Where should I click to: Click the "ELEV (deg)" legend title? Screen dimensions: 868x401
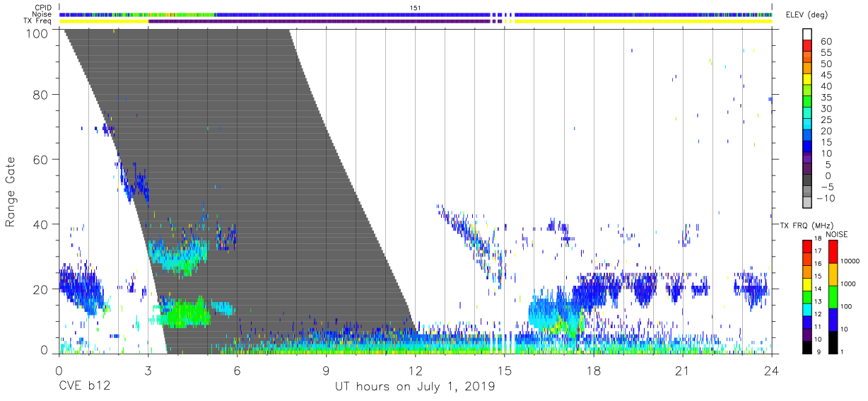coord(808,15)
